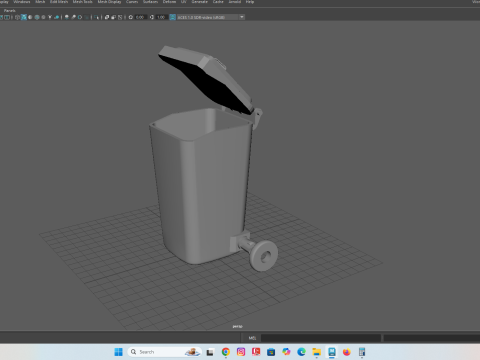Click the exposure value field

pyautogui.click(x=141, y=17)
